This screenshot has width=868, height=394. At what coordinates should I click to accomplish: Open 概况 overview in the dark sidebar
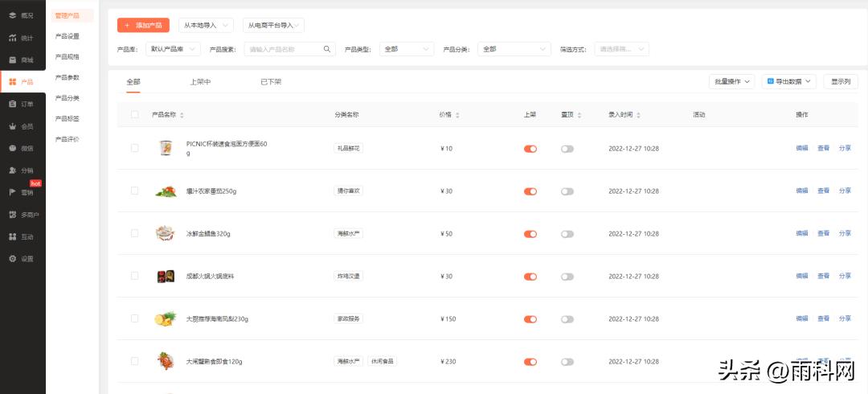[x=23, y=15]
